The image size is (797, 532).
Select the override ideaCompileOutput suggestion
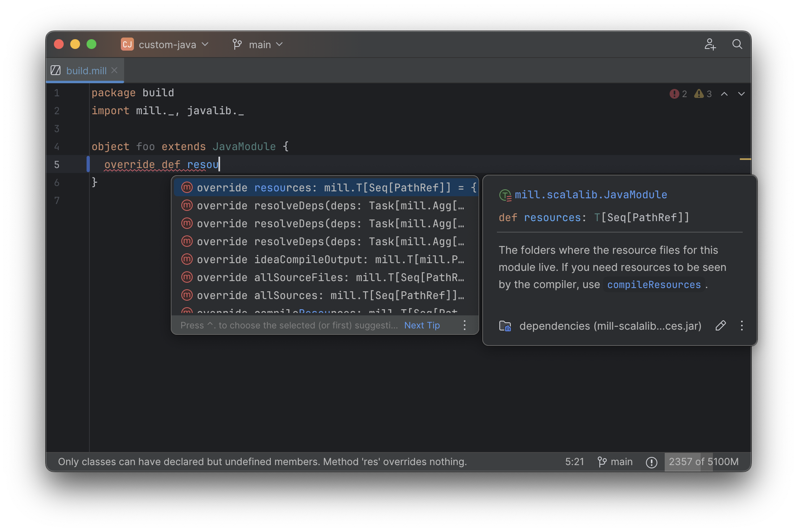(325, 259)
